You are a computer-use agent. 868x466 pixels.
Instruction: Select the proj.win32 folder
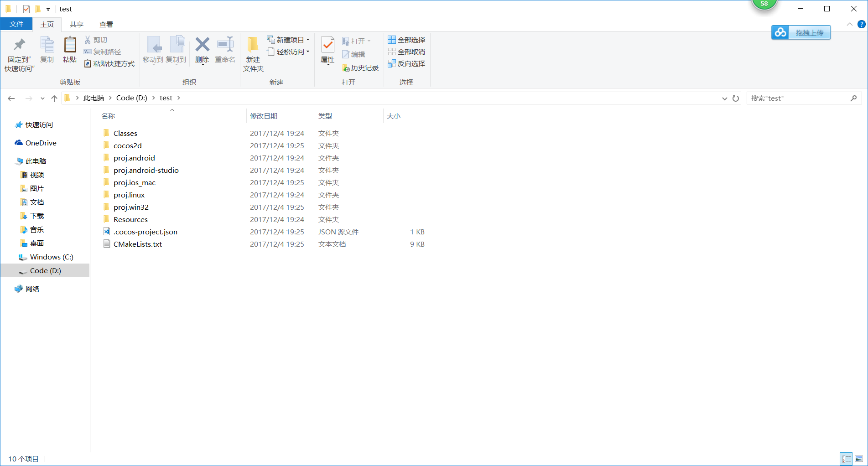131,207
